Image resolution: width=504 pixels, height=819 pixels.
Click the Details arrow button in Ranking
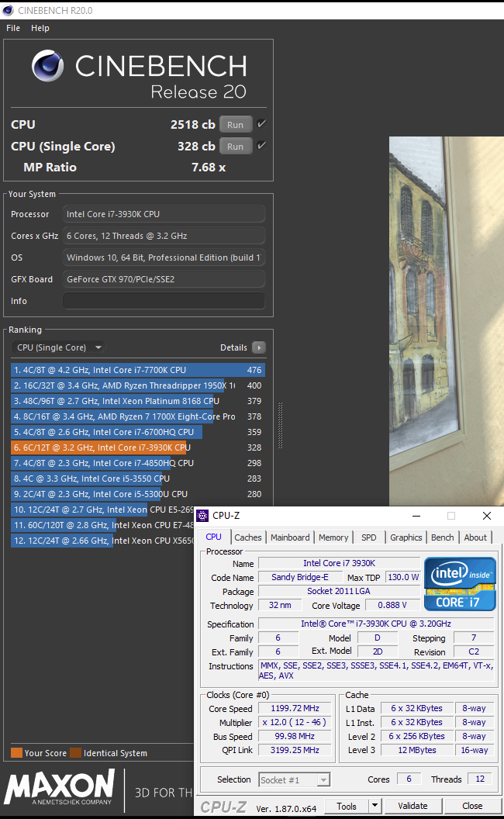pos(258,347)
